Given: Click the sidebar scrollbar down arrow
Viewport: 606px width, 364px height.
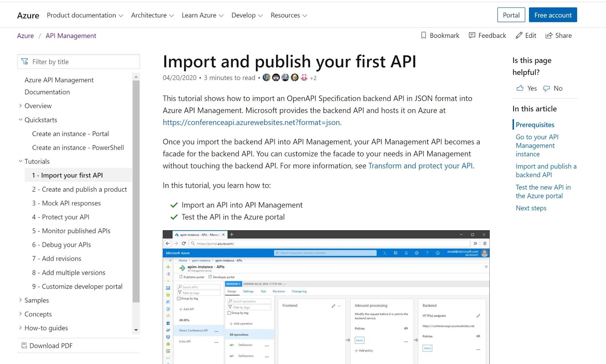Looking at the screenshot, I should coord(136,330).
